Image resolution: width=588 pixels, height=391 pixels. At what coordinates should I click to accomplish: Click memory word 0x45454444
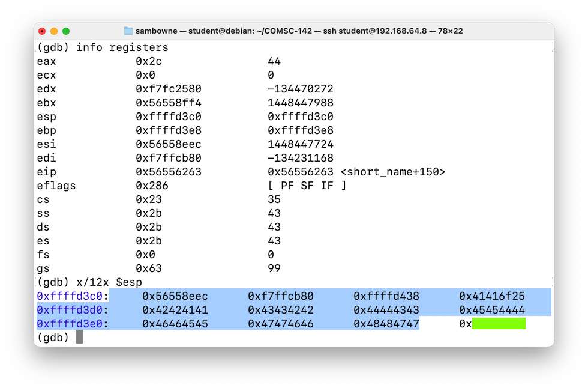[491, 310]
